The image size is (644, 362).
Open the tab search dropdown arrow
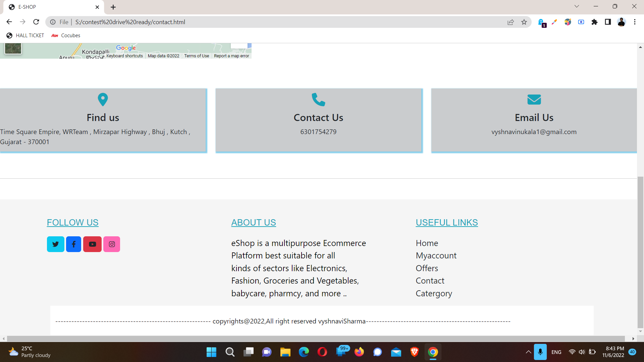(x=577, y=6)
